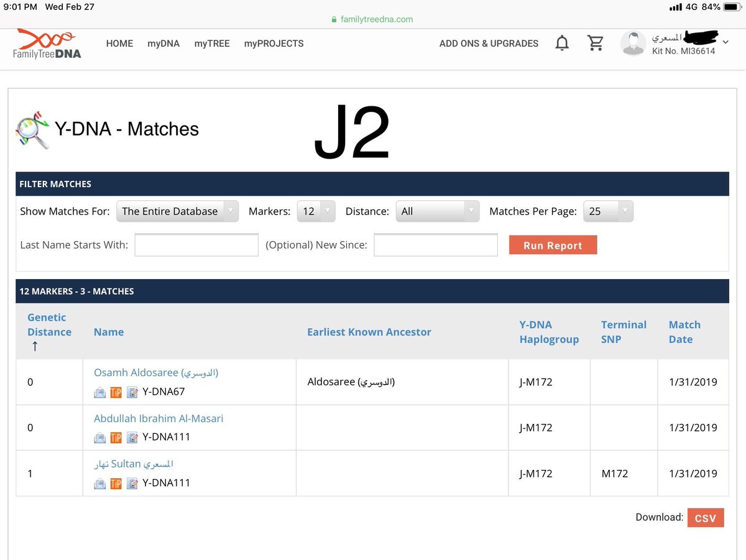Email Osamh Aldosaree via envelope icon

point(99,392)
